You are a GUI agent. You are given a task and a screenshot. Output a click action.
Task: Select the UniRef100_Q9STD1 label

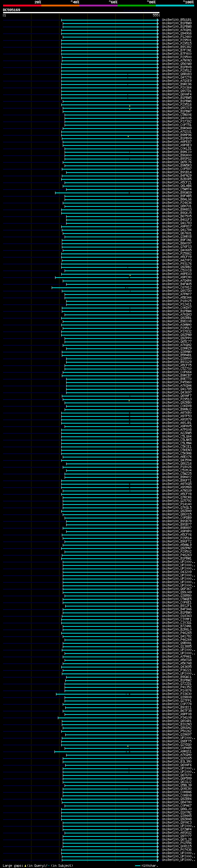(x=176, y=91)
